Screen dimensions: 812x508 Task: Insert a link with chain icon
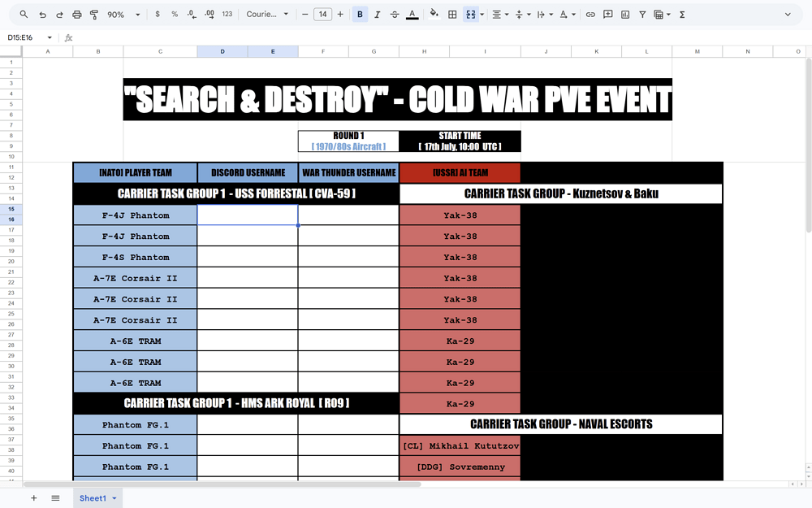[590, 15]
